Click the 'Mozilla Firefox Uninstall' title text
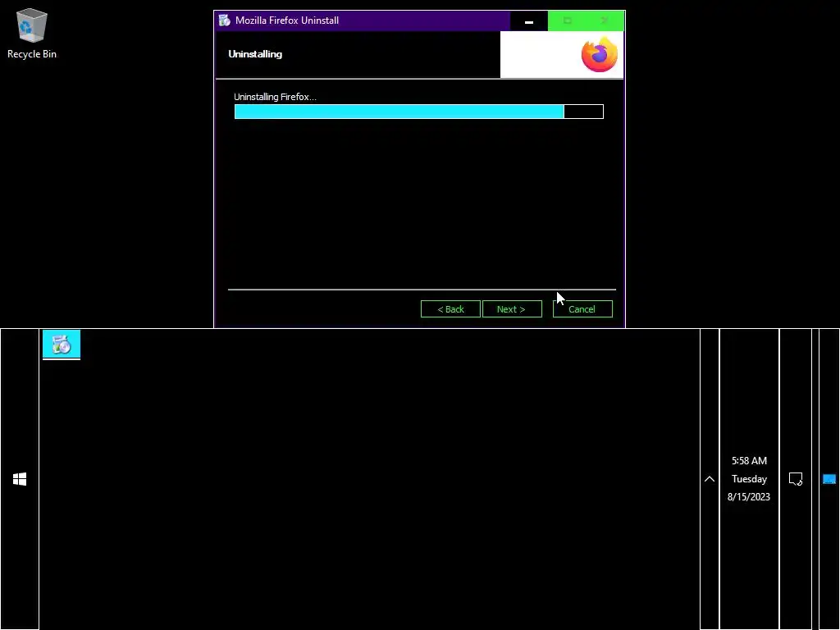The image size is (840, 630). point(287,21)
